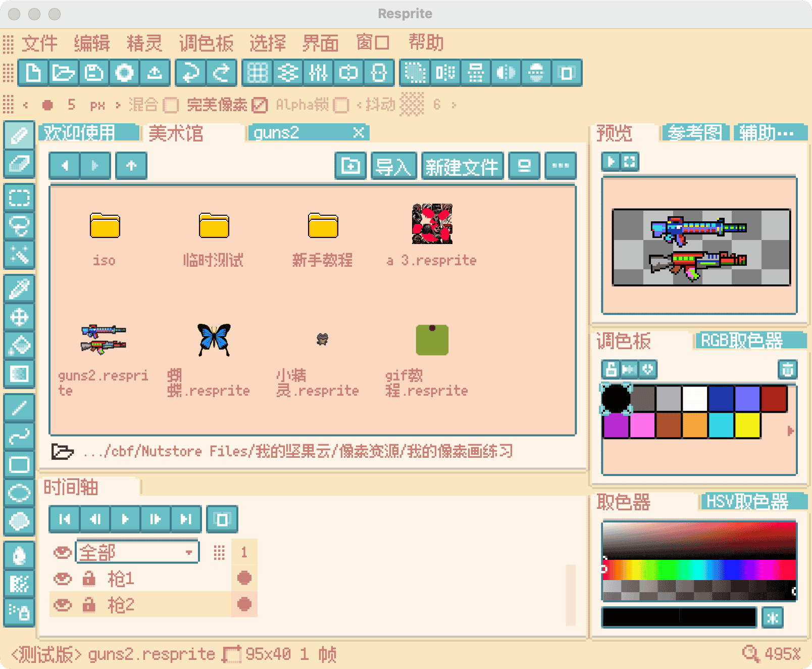This screenshot has width=812, height=669.
Task: Click the undo arrow in toolbar
Action: pyautogui.click(x=190, y=73)
